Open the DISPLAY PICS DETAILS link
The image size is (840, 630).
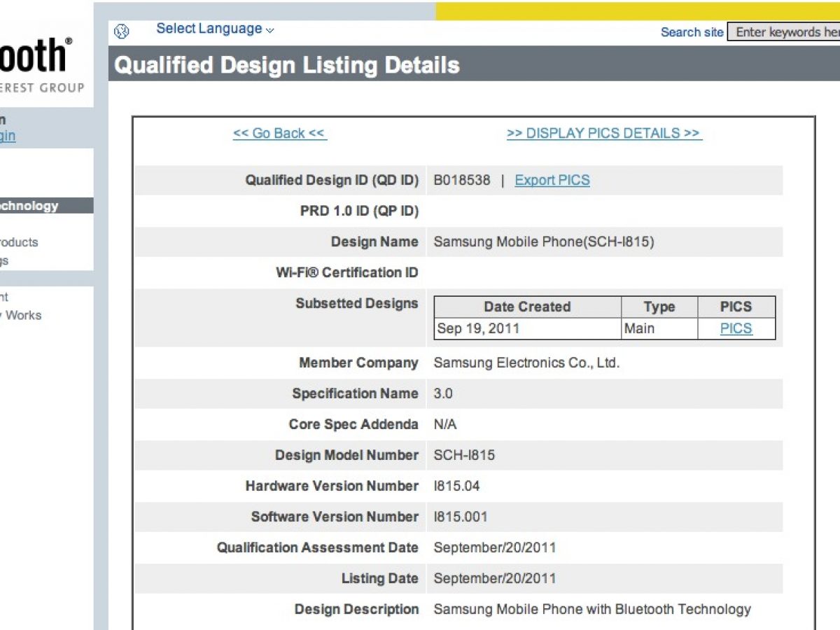click(x=603, y=134)
